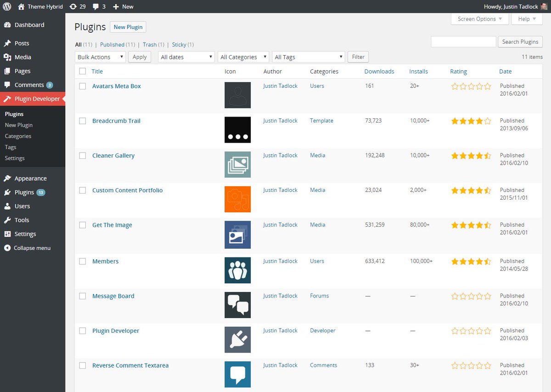Screen dimensions: 551x392
Task: Click the Reverse Comment Textarea icon
Action: (237, 374)
